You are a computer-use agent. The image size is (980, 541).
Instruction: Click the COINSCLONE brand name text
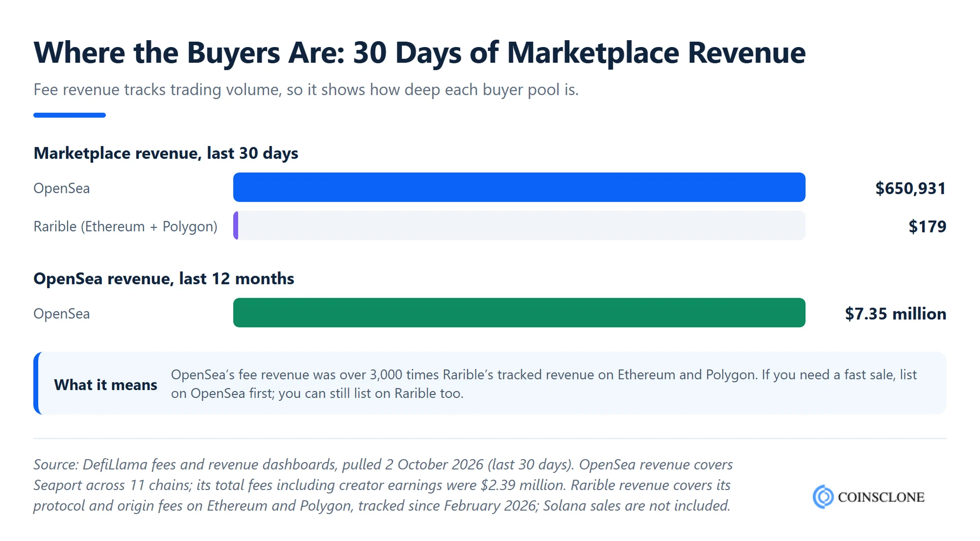(x=881, y=497)
